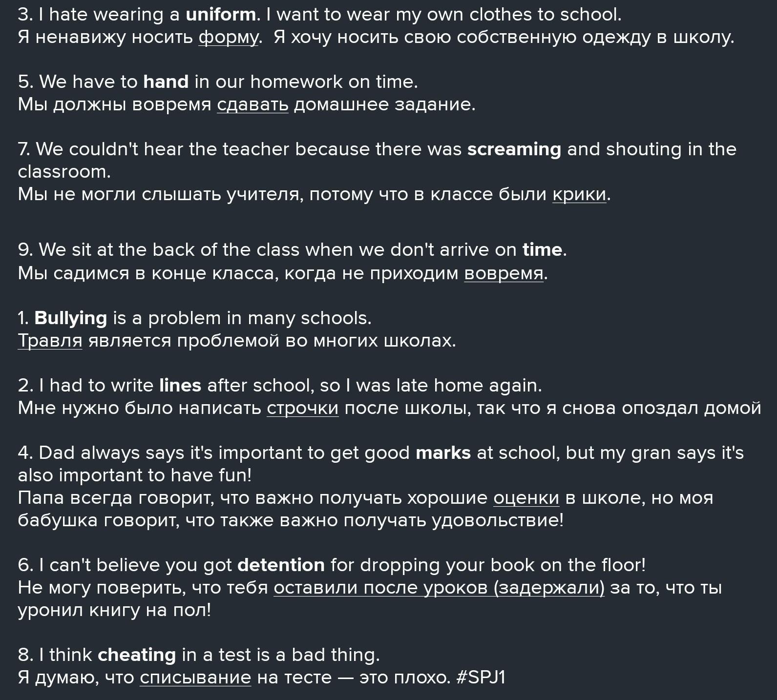The height and width of the screenshot is (700, 777).
Task: Click the bold word "marks"
Action: tap(443, 453)
